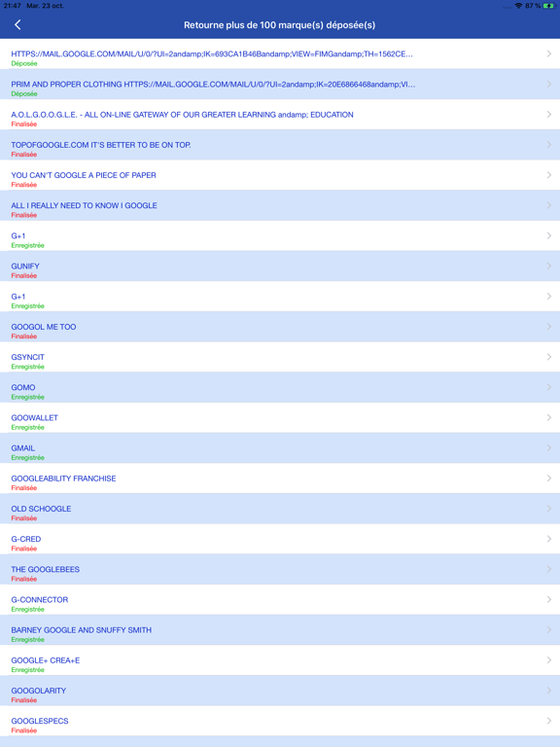Image resolution: width=560 pixels, height=747 pixels.
Task: Tap the battery indicator icon
Action: pyautogui.click(x=549, y=6)
